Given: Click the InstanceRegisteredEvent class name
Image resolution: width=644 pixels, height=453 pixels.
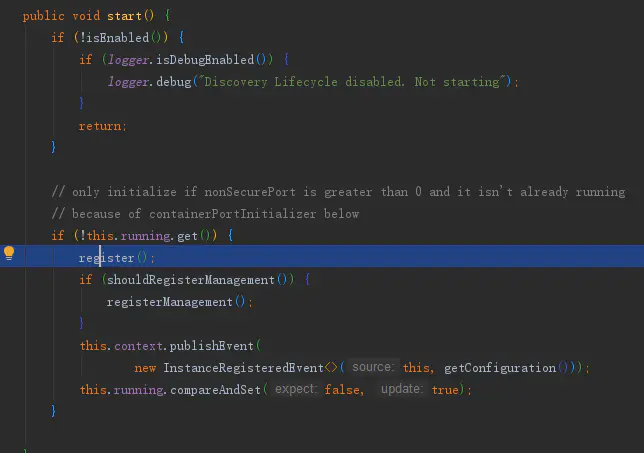Looking at the screenshot, I should 243,367.
